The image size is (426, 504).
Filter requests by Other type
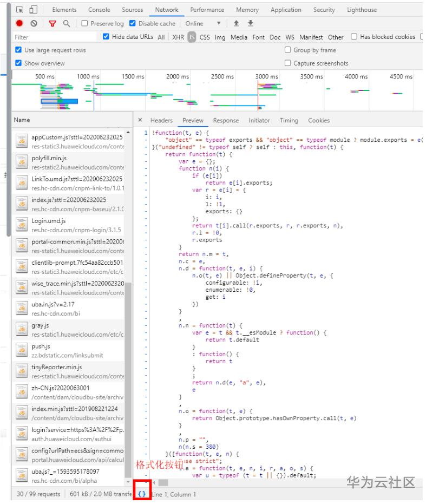click(336, 37)
